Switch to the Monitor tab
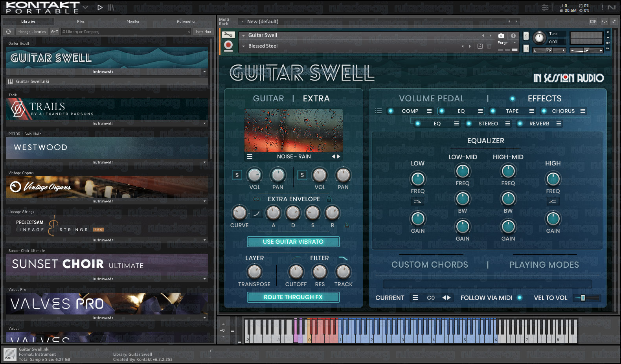The width and height of the screenshot is (621, 364). coord(133,22)
